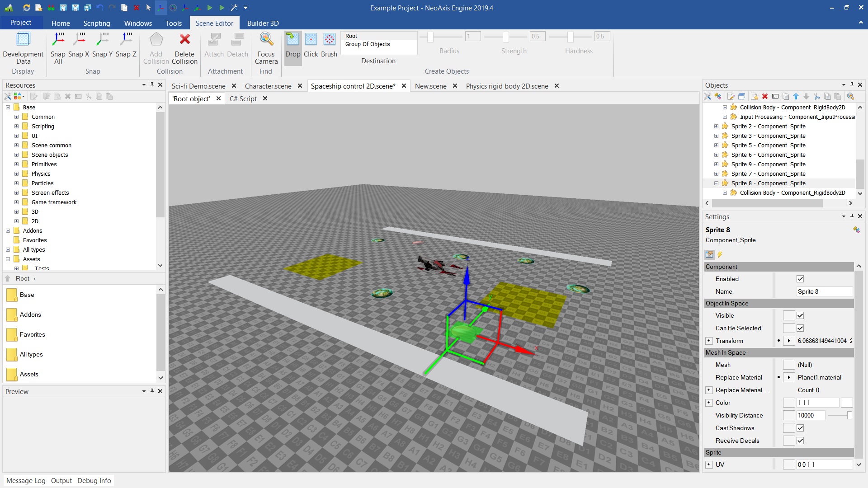This screenshot has width=868, height=488.
Task: Collapse Sprite 8 tree node
Action: [716, 183]
